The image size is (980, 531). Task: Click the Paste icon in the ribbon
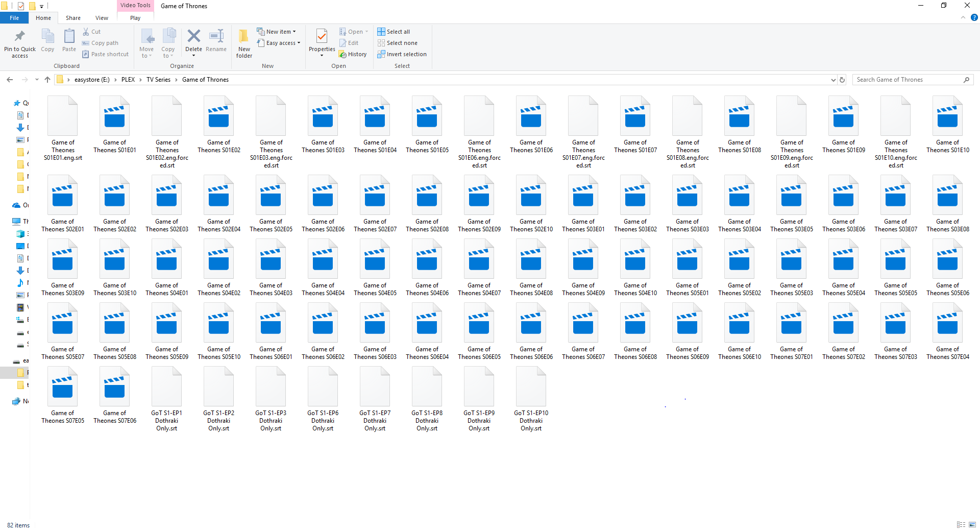pos(69,36)
